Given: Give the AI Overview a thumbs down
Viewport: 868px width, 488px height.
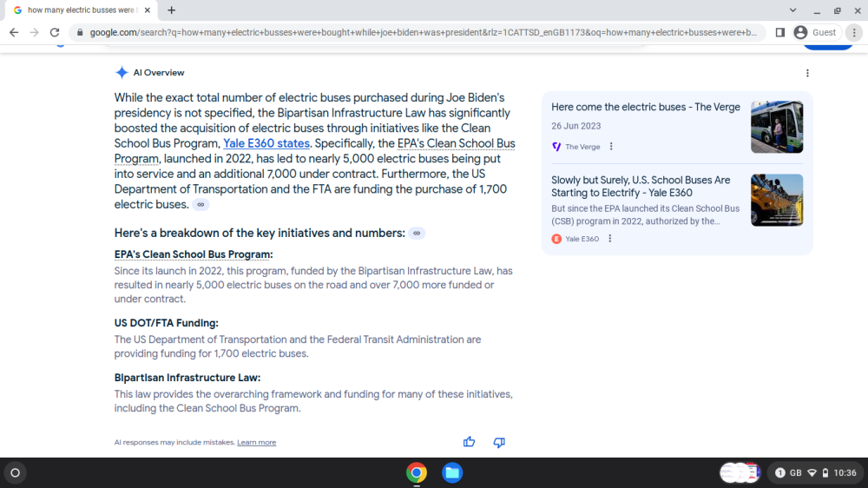Looking at the screenshot, I should point(499,442).
